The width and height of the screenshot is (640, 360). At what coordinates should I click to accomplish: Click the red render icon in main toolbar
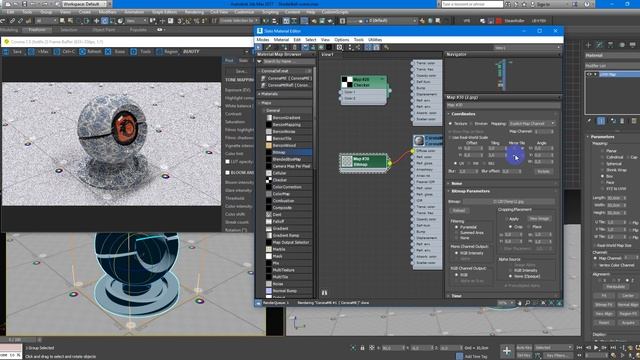tap(498, 21)
